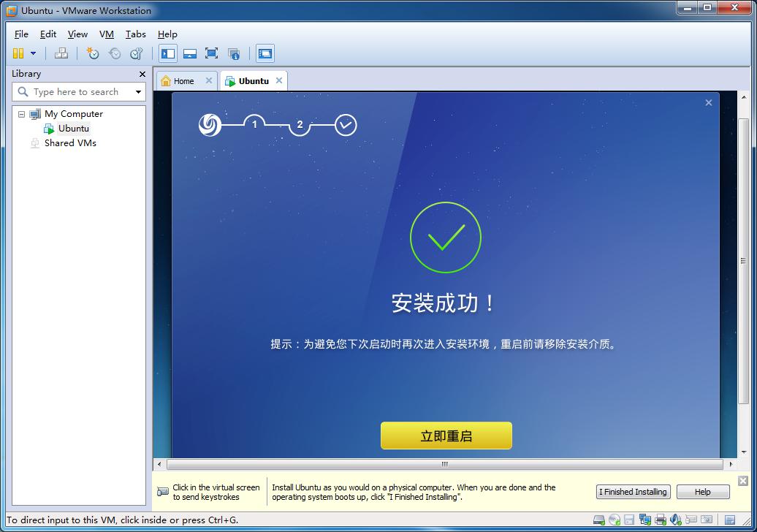The width and height of the screenshot is (757, 532).
Task: Click the floppy drive status icon
Action: pos(629,520)
